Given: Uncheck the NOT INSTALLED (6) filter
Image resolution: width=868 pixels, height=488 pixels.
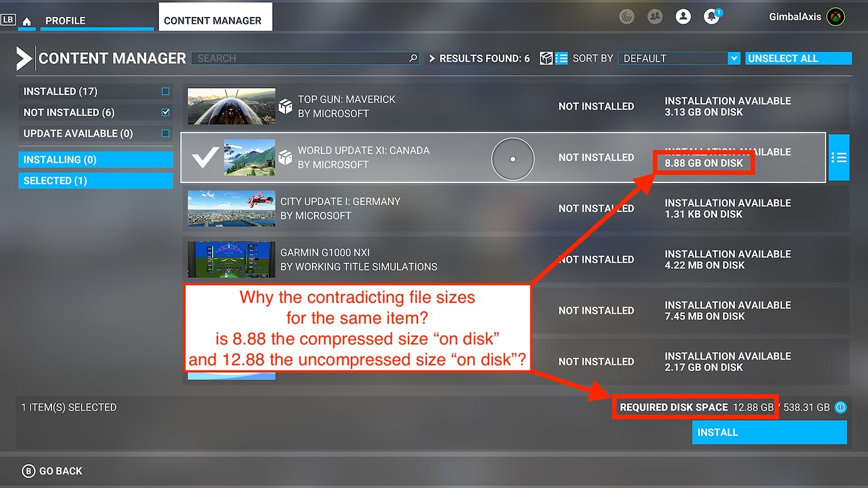Looking at the screenshot, I should tap(165, 112).
